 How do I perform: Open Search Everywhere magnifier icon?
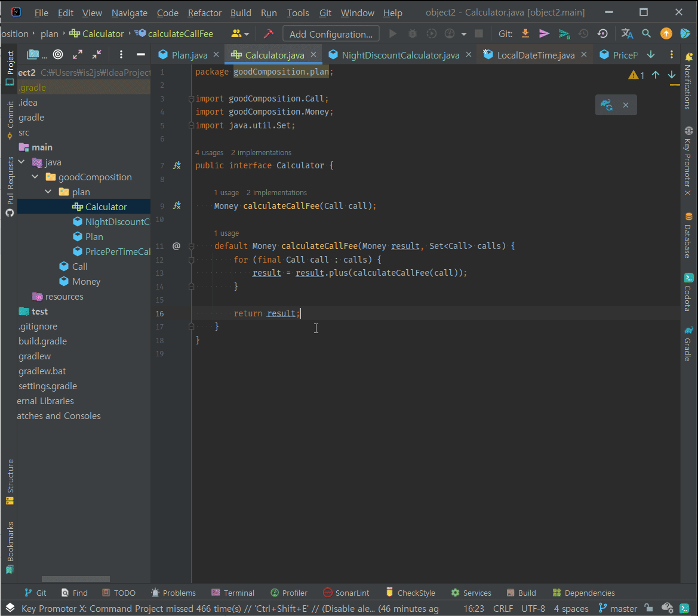click(x=646, y=34)
